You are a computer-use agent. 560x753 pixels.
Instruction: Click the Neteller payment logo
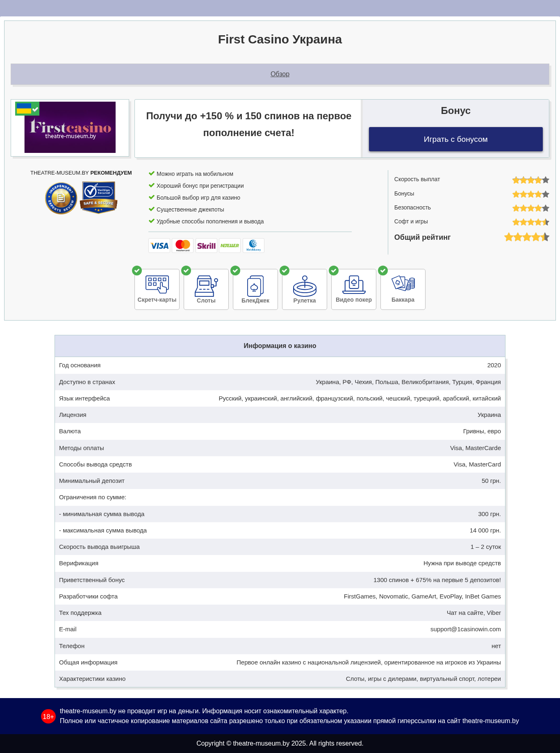pos(230,246)
